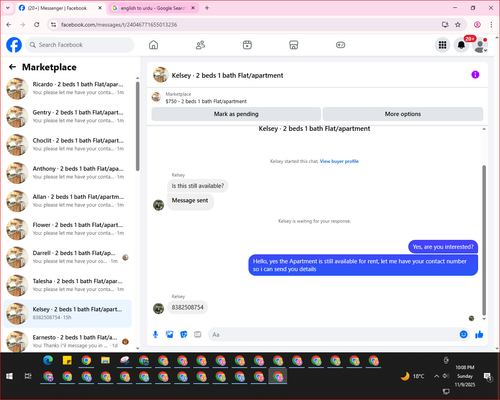
Task: Launch Microsoft Edge from taskbar
Action: (x=48, y=360)
